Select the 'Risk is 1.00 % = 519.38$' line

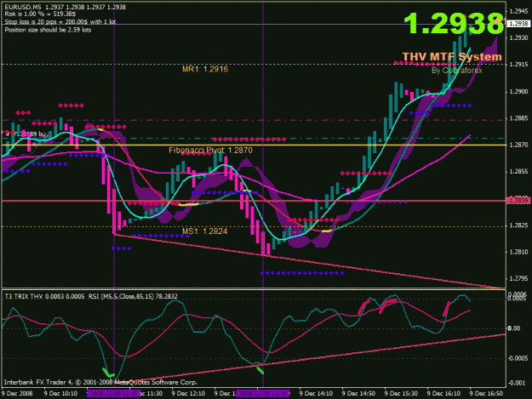pyautogui.click(x=40, y=14)
